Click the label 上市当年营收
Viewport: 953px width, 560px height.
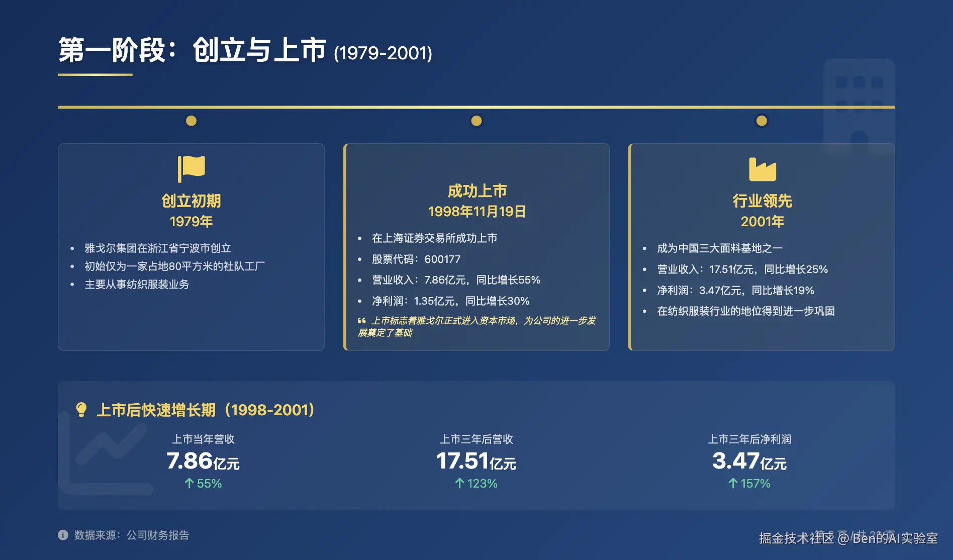coord(203,439)
